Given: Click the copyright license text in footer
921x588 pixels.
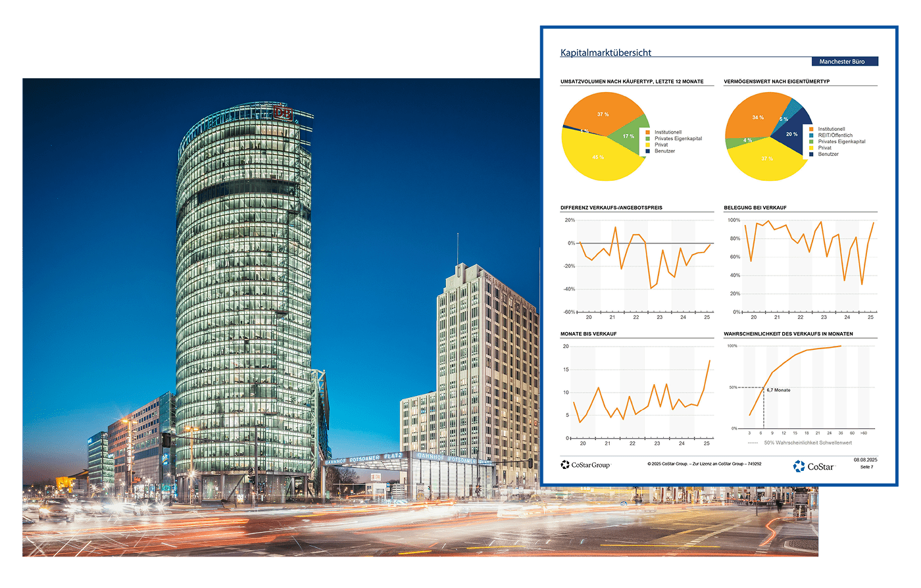Looking at the screenshot, I should click(x=704, y=464).
